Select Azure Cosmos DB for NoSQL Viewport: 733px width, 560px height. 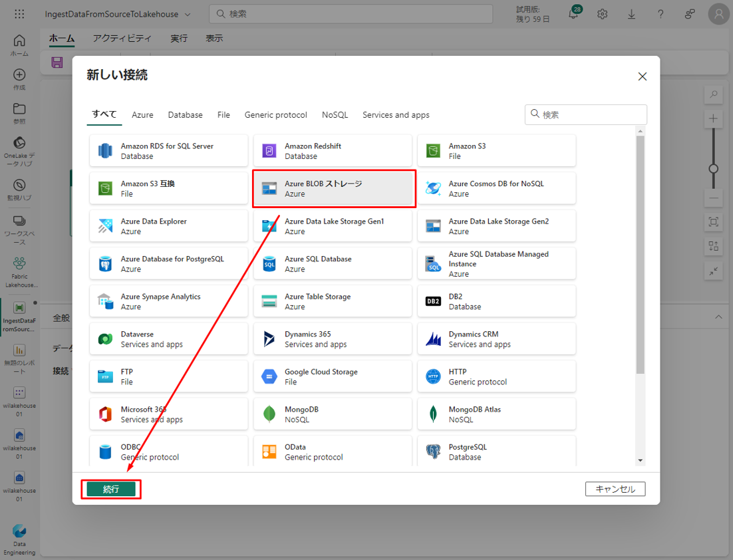pos(496,188)
